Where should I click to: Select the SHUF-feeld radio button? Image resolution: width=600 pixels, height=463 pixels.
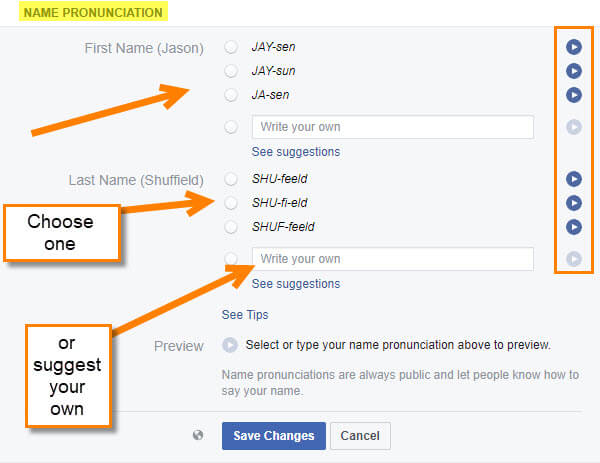tap(231, 227)
